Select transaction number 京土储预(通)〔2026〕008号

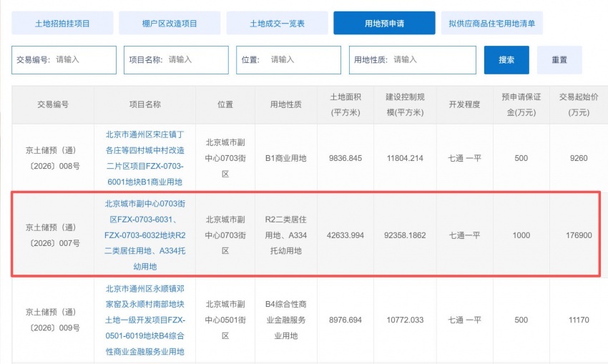pos(53,158)
